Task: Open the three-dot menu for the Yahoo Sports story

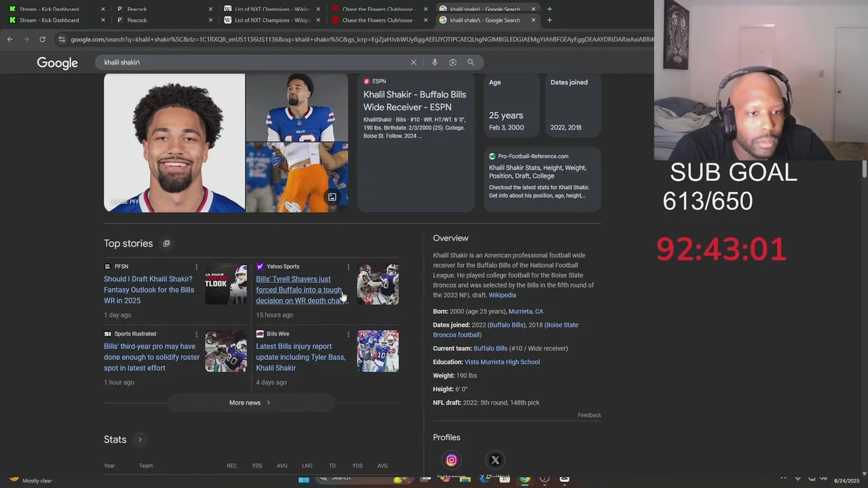Action: pyautogui.click(x=349, y=267)
